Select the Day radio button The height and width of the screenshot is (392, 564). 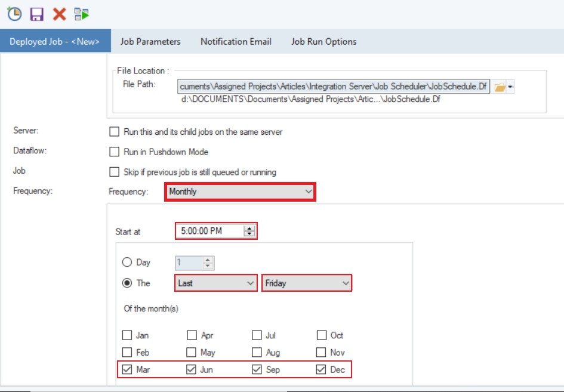tap(127, 263)
